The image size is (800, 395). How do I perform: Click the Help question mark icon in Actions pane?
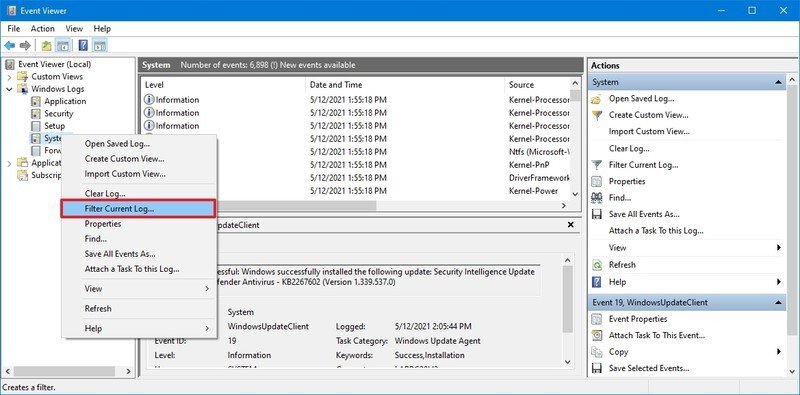pyautogui.click(x=596, y=282)
